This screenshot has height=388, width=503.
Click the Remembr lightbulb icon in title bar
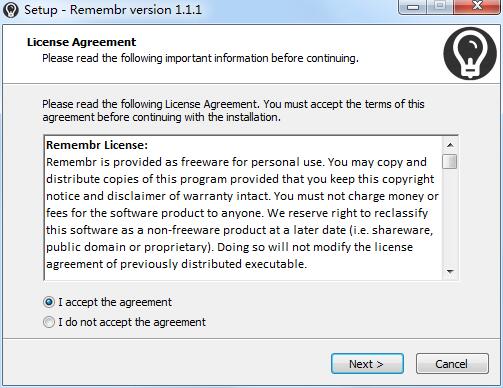[x=11, y=10]
